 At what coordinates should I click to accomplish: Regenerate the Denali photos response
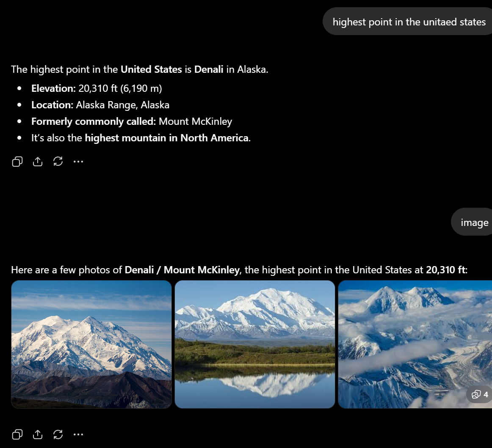58,434
